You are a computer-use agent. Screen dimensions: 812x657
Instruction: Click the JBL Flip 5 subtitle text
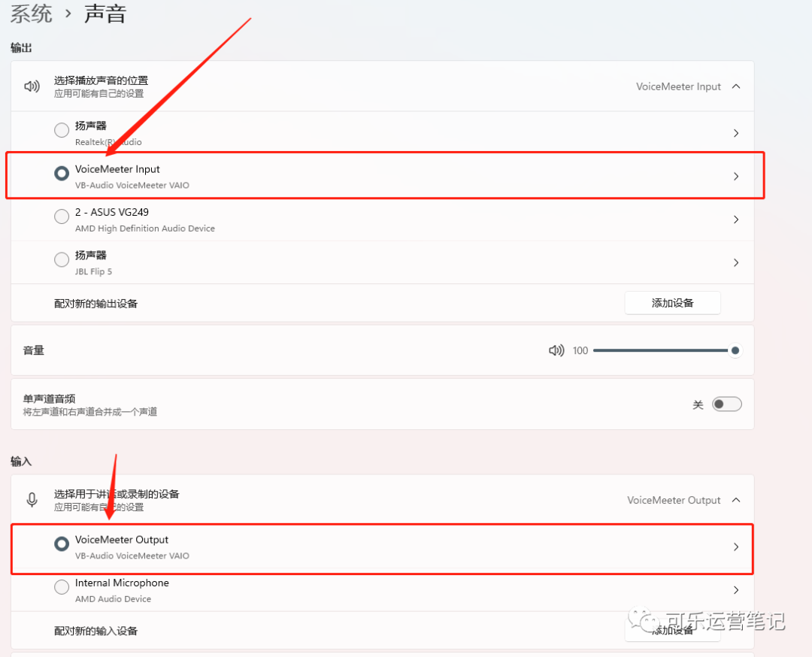click(93, 271)
